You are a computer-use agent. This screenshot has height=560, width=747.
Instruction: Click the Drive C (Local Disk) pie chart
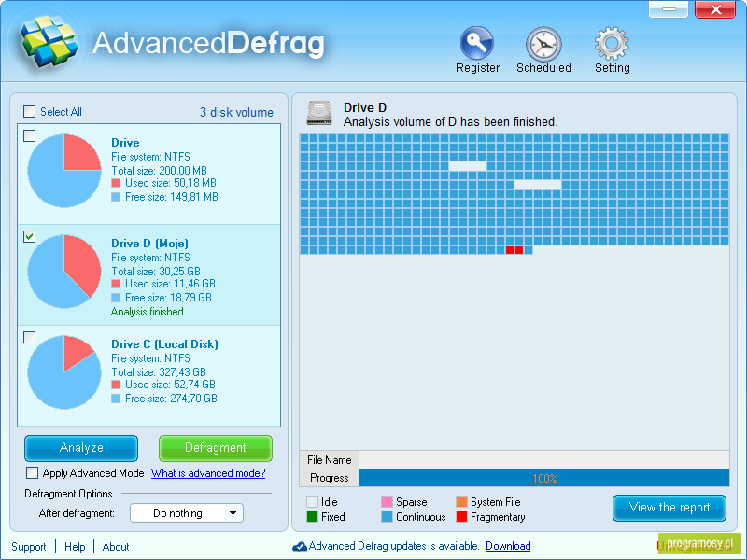64,372
